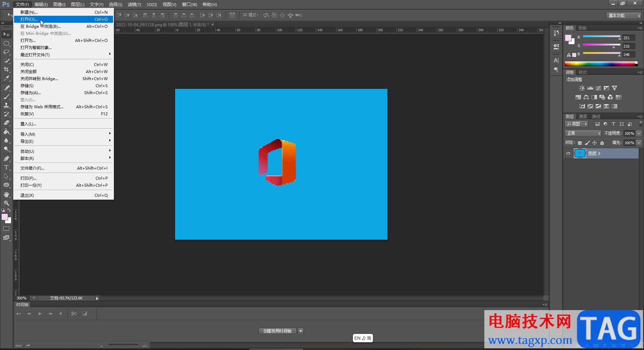Toggle adjustment layers filter
Viewport: 644px width, 350px height.
605,124
